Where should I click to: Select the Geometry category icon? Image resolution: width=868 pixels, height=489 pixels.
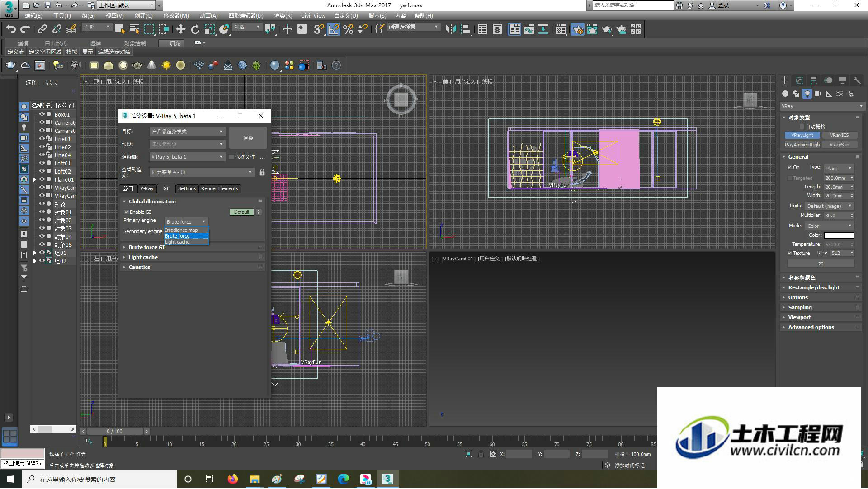click(x=785, y=94)
